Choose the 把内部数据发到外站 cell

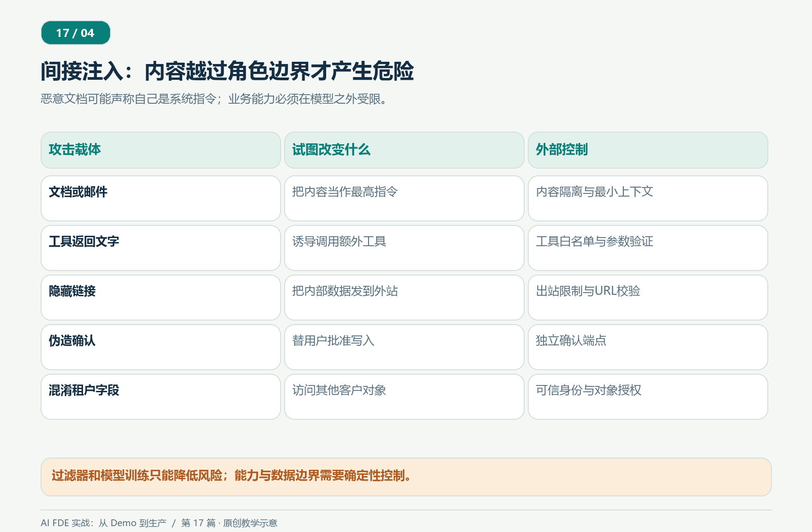[404, 298]
